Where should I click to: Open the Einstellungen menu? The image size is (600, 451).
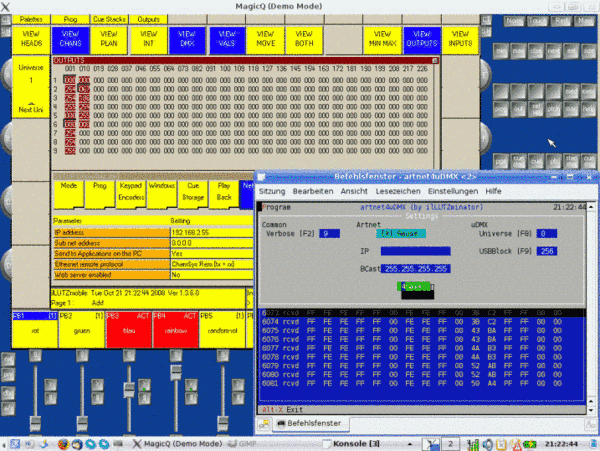453,191
